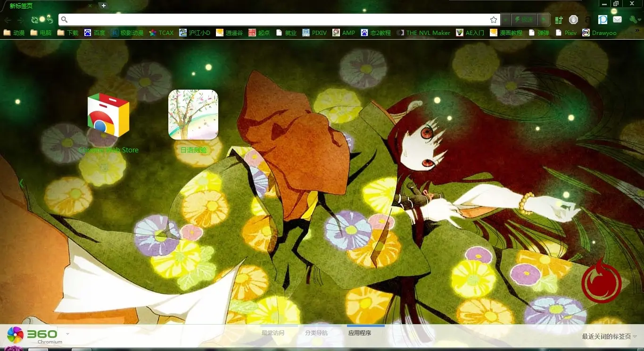644x351 pixels.
Task: Open the 极影动漫 bookmark
Action: [x=127, y=33]
